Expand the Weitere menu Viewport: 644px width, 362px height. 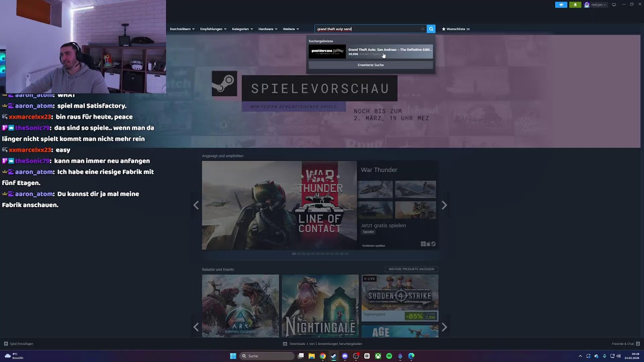pos(291,29)
